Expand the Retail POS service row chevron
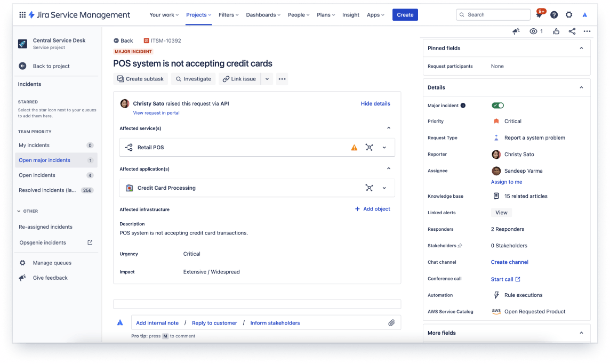 tap(384, 148)
